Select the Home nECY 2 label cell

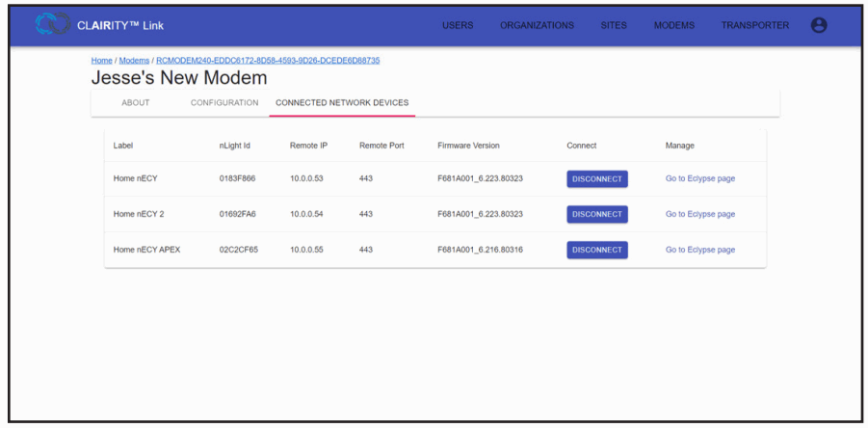click(139, 214)
